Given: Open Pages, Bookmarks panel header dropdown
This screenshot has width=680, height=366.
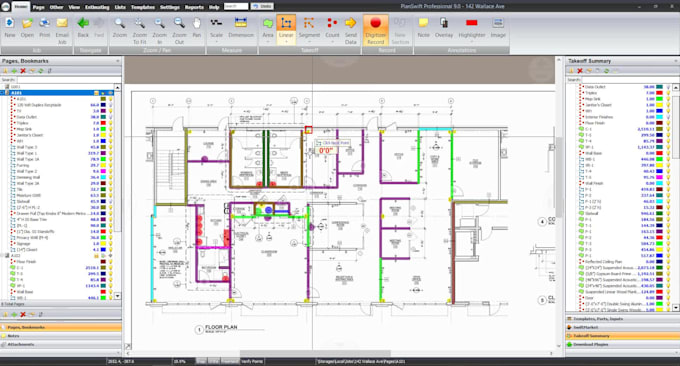Looking at the screenshot, I should tap(118, 61).
